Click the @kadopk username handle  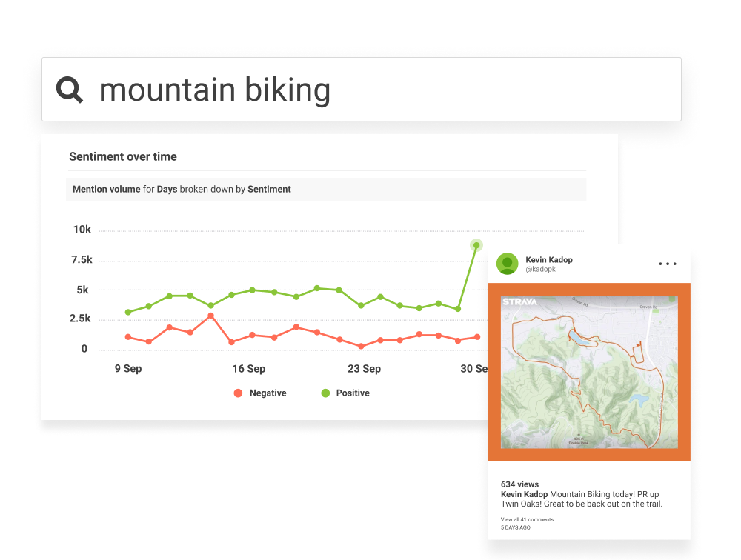540,270
